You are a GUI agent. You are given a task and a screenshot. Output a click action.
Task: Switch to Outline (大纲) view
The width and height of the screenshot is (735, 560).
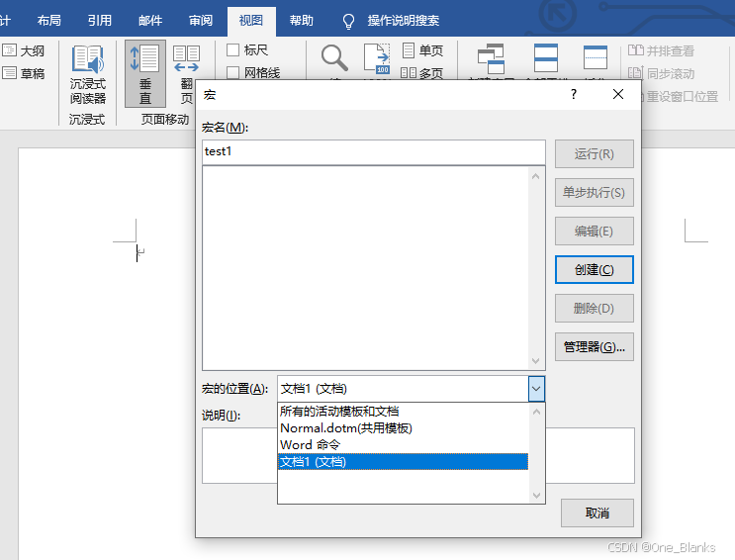click(x=24, y=50)
